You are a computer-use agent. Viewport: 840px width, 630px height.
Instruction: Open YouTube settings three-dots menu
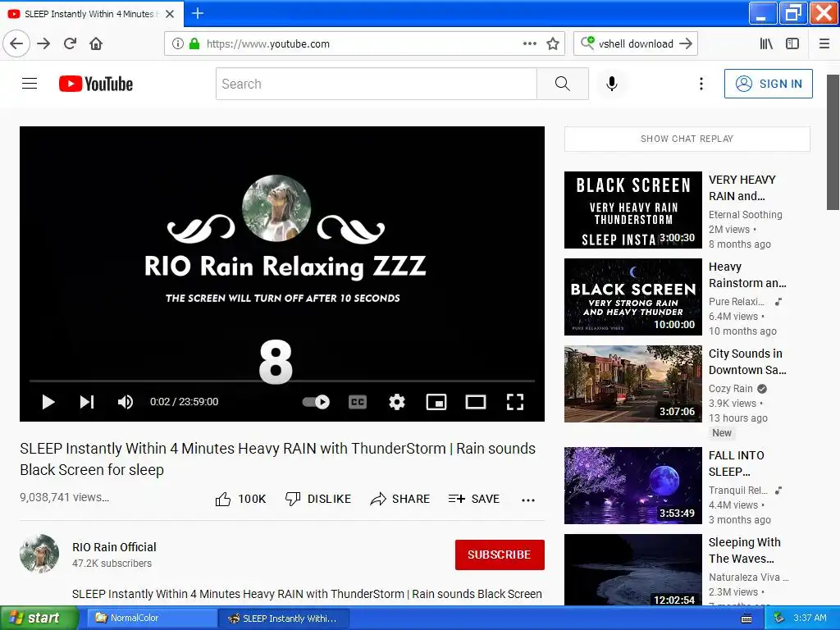[701, 84]
